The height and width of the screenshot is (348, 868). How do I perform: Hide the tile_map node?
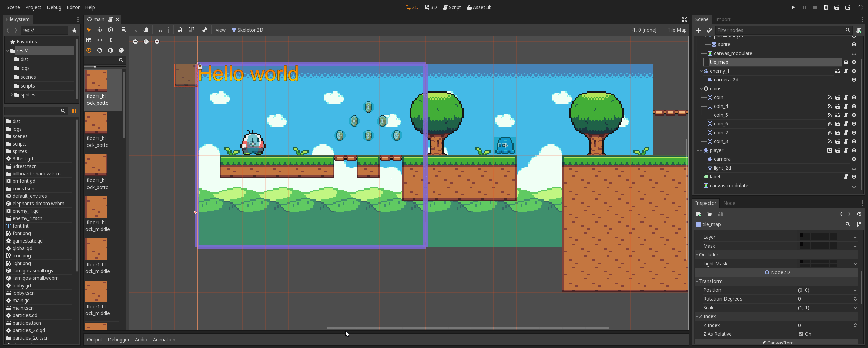[x=854, y=62]
